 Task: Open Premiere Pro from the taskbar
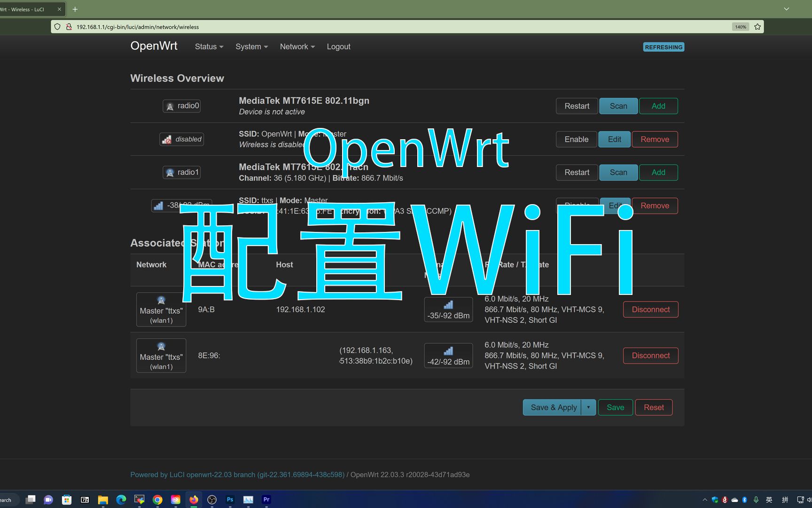[x=266, y=500]
